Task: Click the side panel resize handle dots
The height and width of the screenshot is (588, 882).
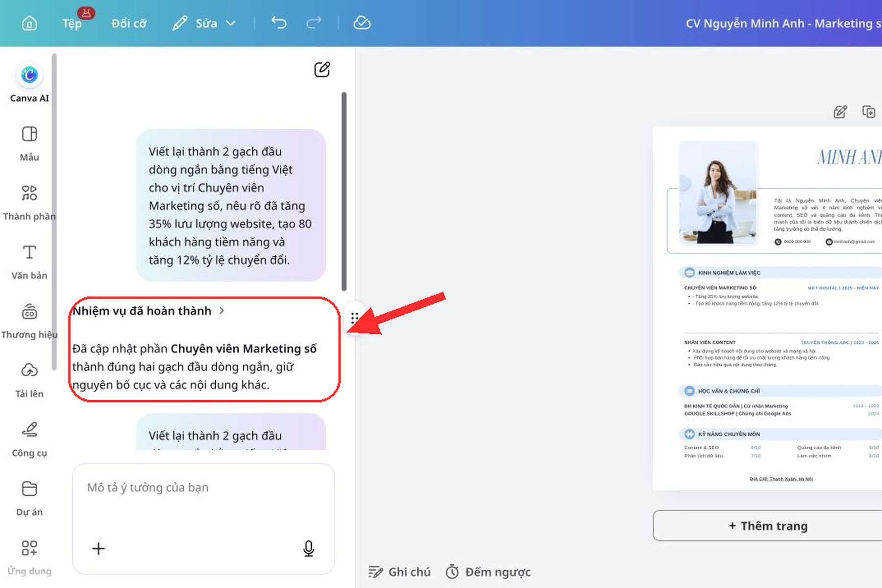Action: point(355,318)
